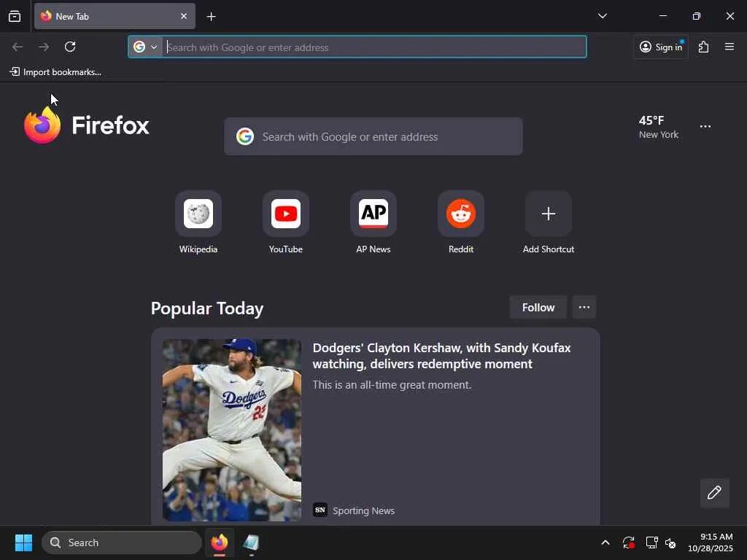This screenshot has height=560, width=747.
Task: Click the Google icon in center search box
Action: click(245, 136)
